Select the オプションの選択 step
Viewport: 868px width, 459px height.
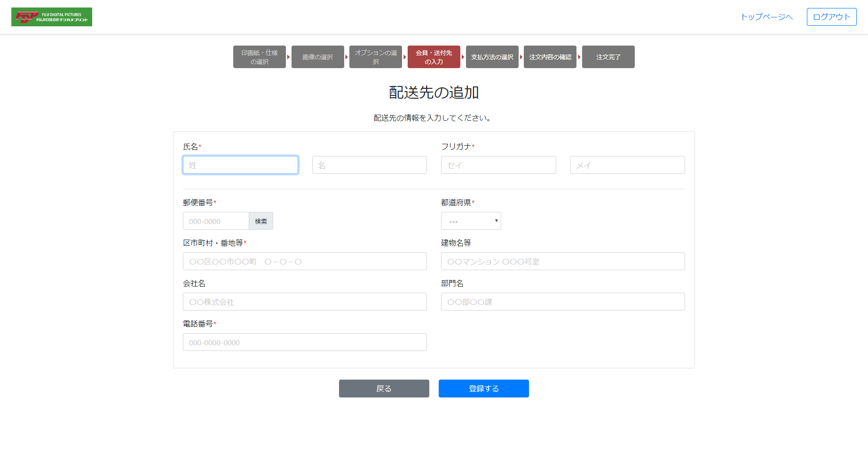coord(376,57)
